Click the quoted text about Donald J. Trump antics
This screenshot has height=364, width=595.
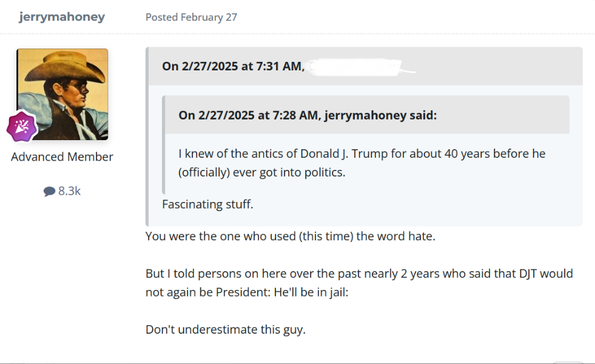click(361, 154)
